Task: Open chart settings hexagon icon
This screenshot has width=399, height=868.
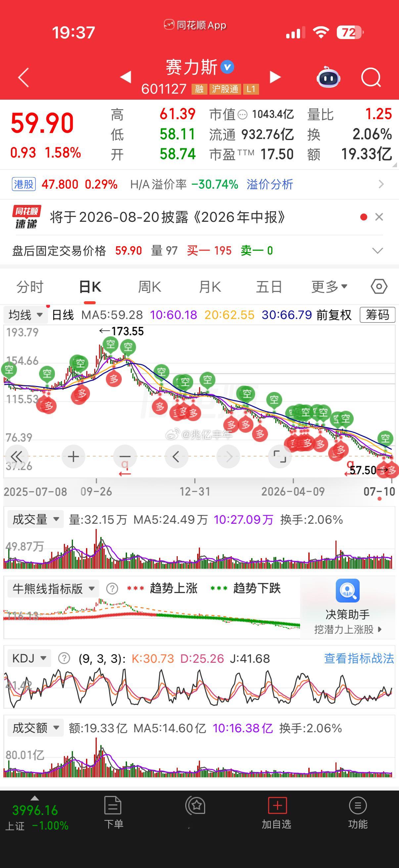Action: click(x=379, y=287)
